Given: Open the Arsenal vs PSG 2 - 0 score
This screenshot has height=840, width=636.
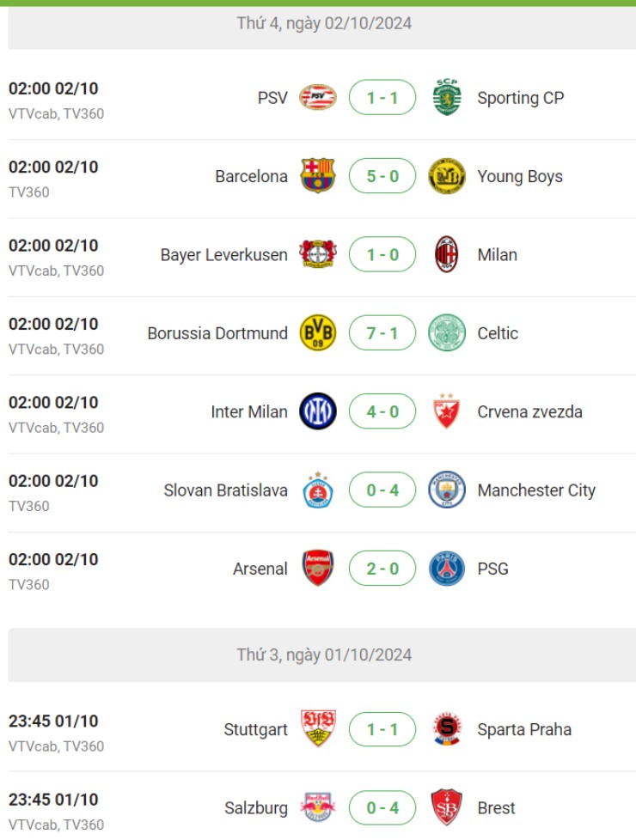Looking at the screenshot, I should click(382, 569).
